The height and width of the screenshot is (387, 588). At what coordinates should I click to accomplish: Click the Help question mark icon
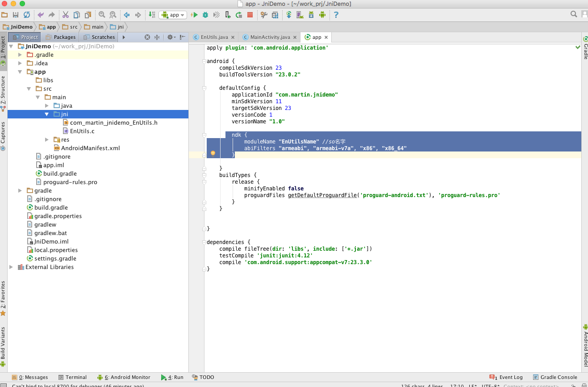point(336,15)
